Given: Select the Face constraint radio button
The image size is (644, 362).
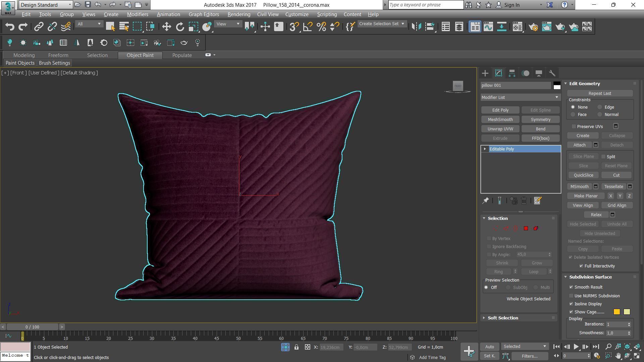Looking at the screenshot, I should pyautogui.click(x=573, y=115).
